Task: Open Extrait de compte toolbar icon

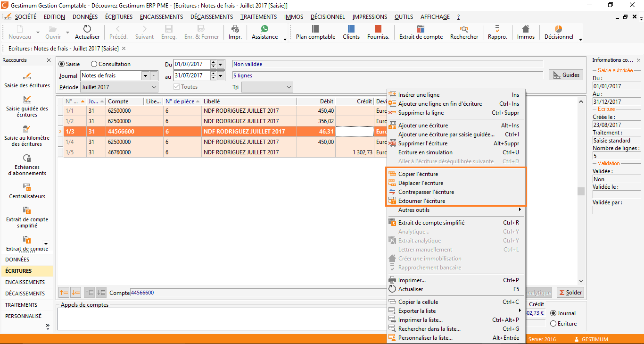Action: (421, 32)
